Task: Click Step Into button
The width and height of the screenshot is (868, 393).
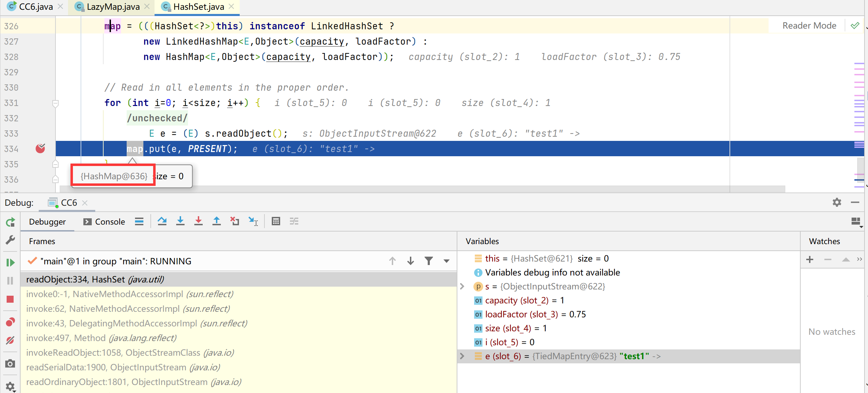Action: coord(180,221)
